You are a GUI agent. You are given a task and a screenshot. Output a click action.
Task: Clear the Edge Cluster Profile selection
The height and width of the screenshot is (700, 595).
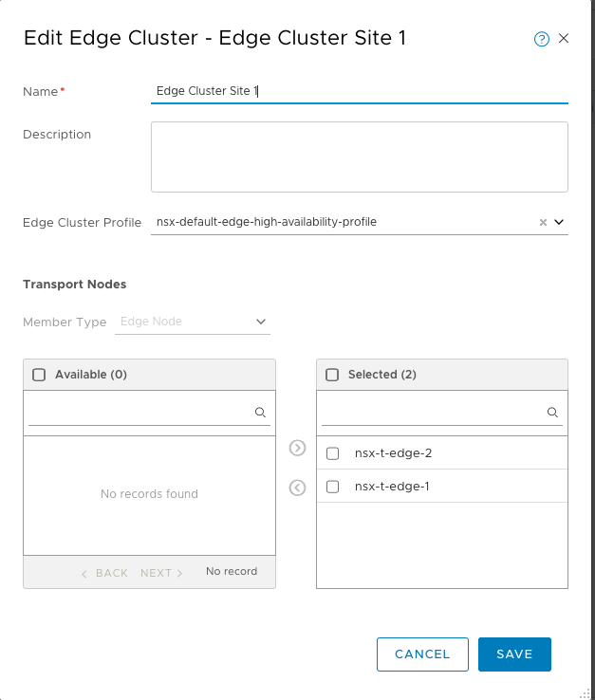coord(543,223)
